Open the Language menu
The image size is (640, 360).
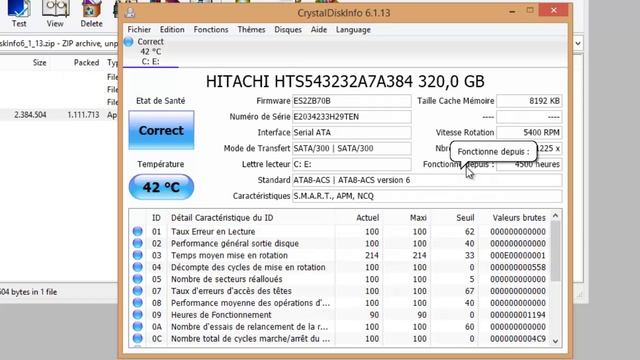353,29
